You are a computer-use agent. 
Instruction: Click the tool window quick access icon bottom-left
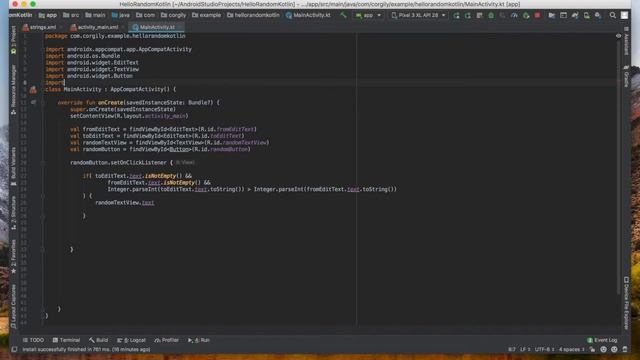[x=15, y=350]
